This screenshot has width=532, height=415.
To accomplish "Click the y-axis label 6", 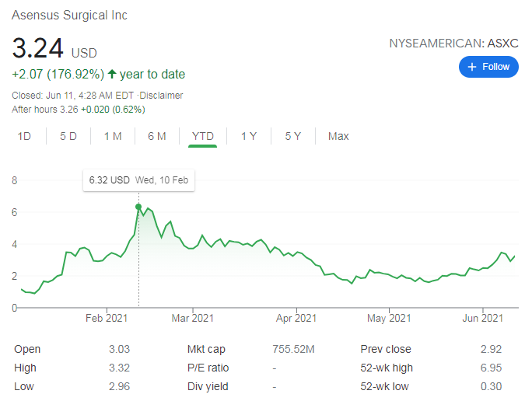I will pos(14,212).
